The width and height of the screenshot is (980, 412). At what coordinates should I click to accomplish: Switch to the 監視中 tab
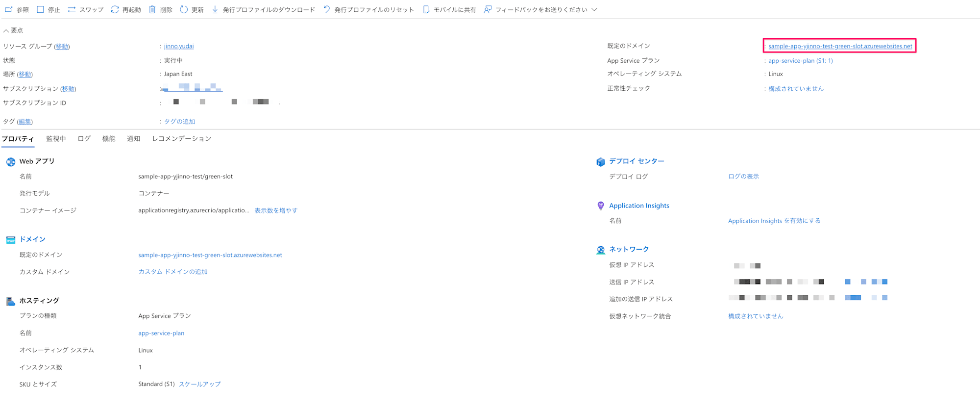coord(56,139)
